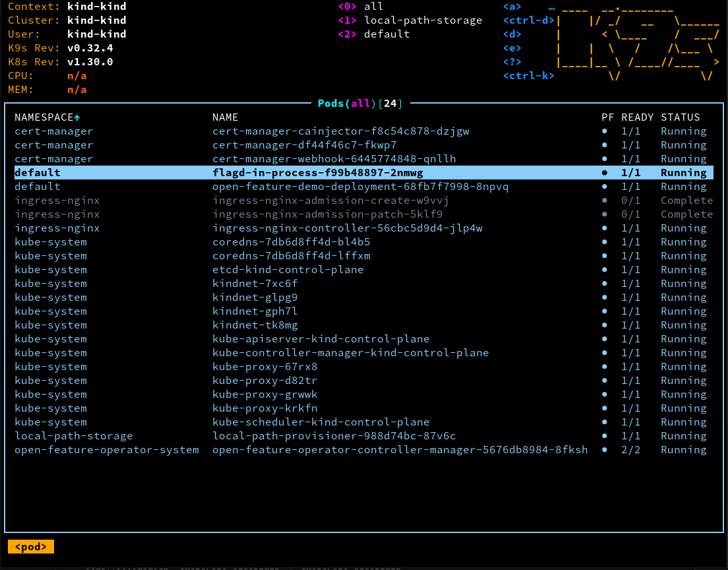Sort by the NAME column header

pos(226,117)
